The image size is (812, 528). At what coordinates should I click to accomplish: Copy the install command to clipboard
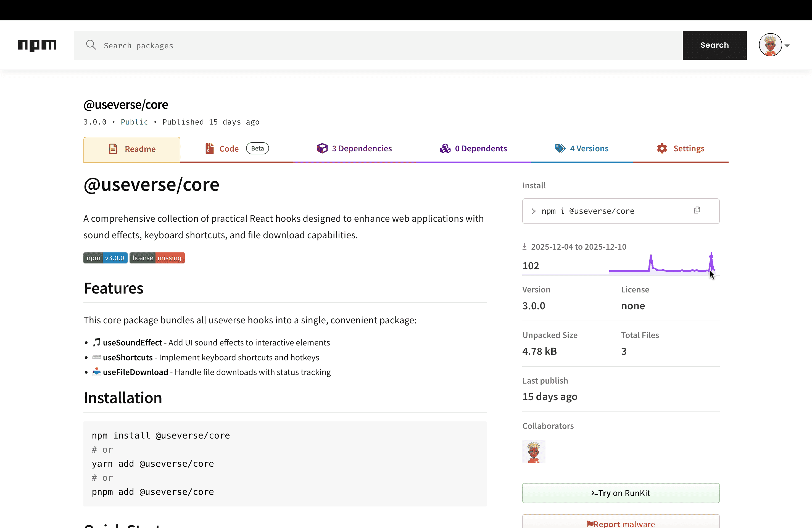[x=697, y=210]
